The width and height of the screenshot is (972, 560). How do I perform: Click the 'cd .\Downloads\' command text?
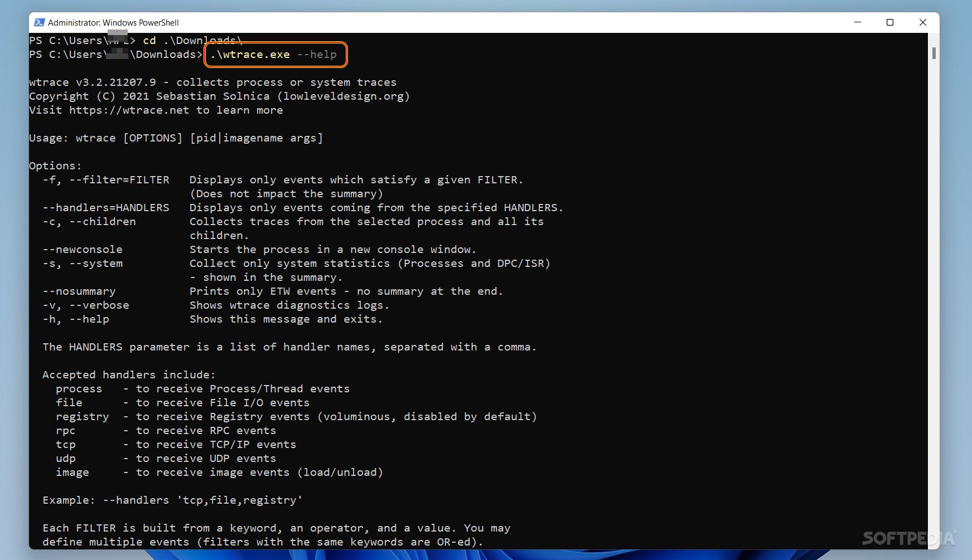[192, 41]
